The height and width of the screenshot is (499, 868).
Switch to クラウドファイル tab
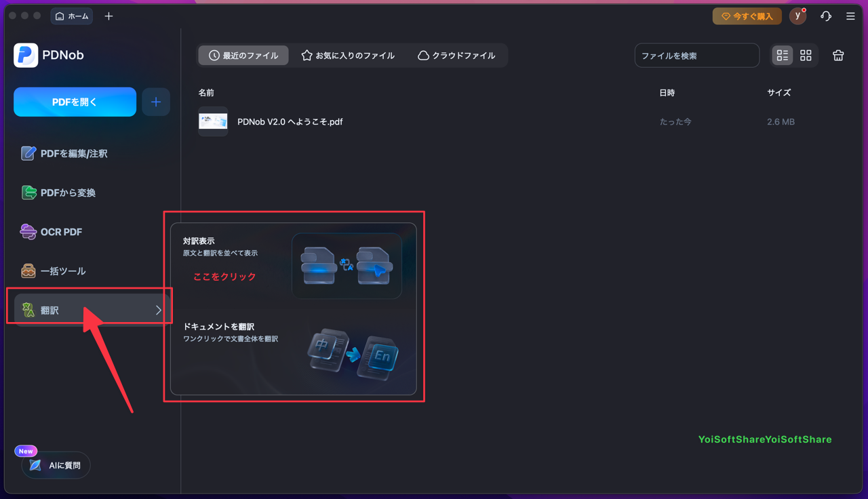(456, 56)
